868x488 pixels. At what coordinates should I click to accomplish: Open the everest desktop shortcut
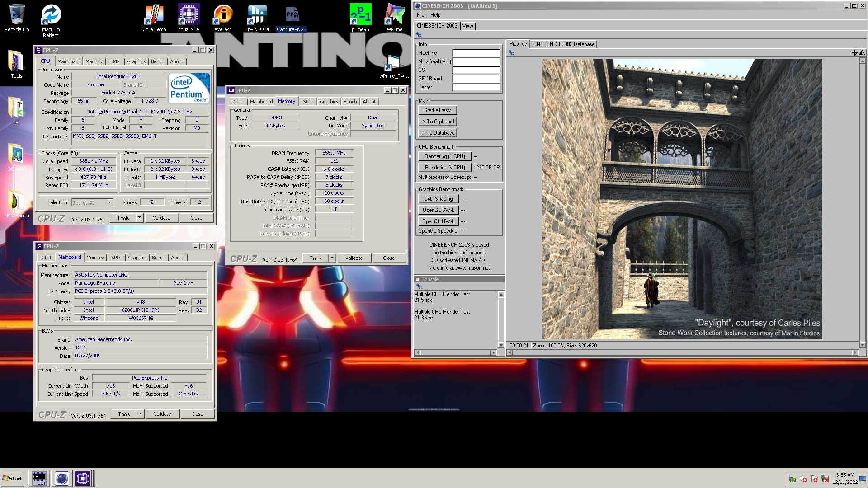[222, 18]
